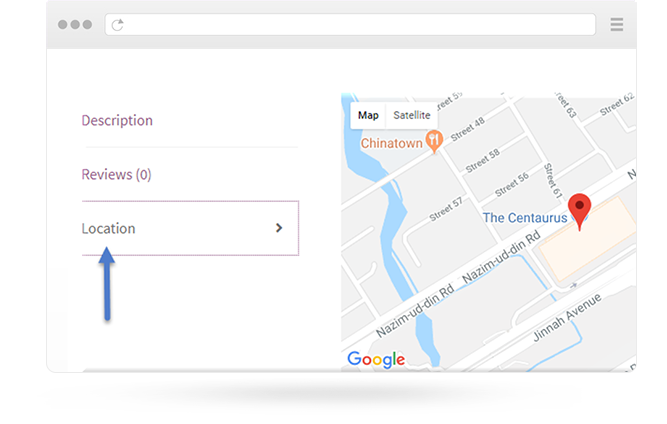Open the Reviews (0) tab
This screenshot has height=424, width=667.
[x=116, y=174]
